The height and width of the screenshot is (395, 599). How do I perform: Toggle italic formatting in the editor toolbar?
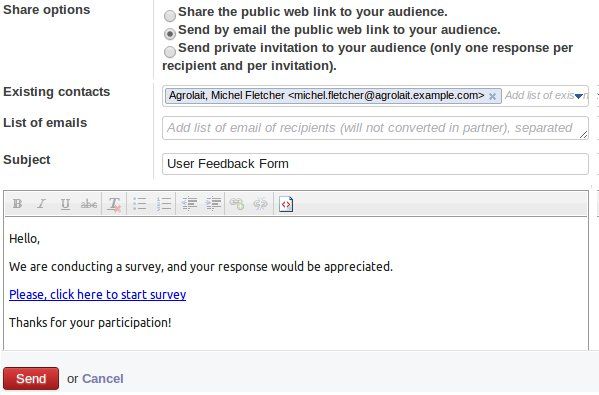click(41, 204)
